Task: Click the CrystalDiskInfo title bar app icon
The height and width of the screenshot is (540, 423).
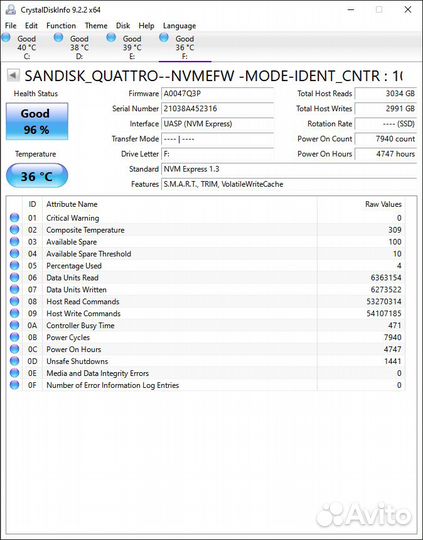Action: click(10, 10)
